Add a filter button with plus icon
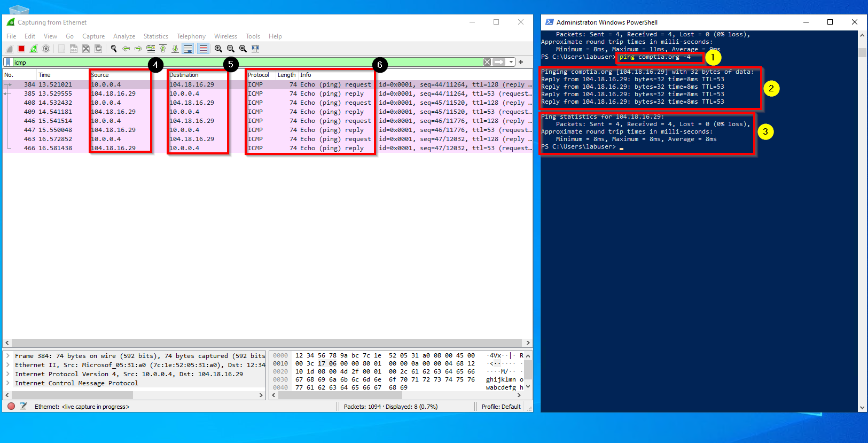 (x=521, y=62)
